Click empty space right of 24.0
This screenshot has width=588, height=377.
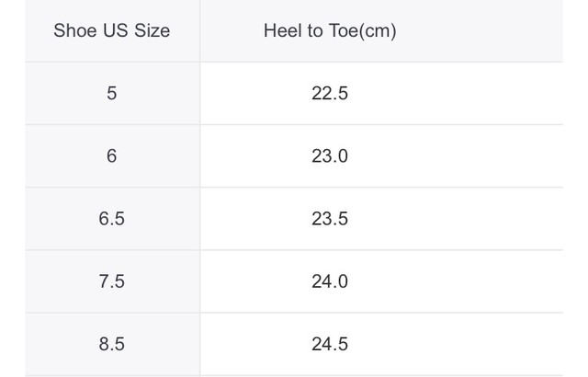pos(456,281)
